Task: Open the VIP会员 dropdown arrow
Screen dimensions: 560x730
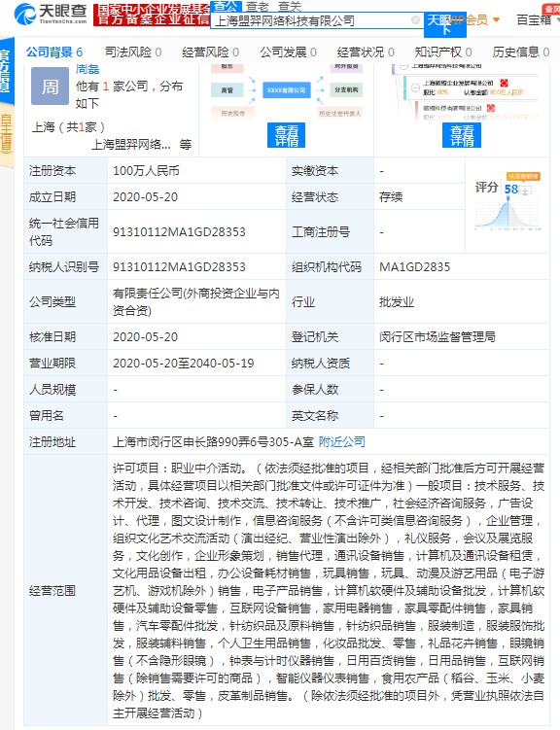Action: tap(496, 20)
